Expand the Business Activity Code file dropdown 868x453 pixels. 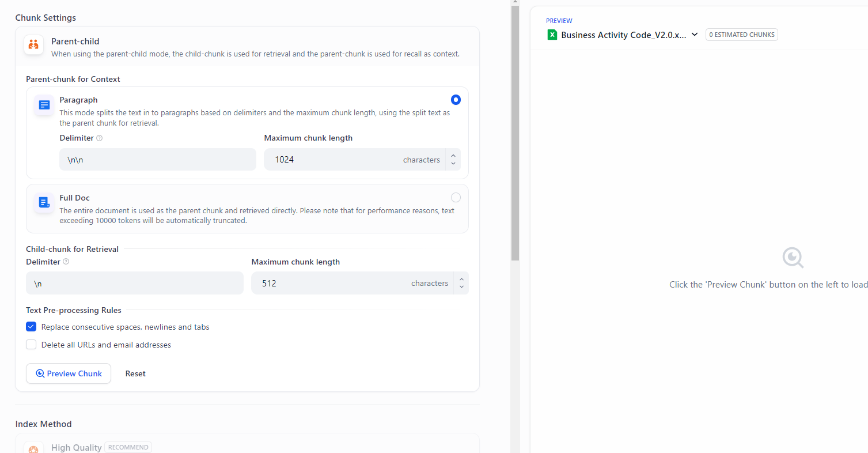click(x=695, y=35)
